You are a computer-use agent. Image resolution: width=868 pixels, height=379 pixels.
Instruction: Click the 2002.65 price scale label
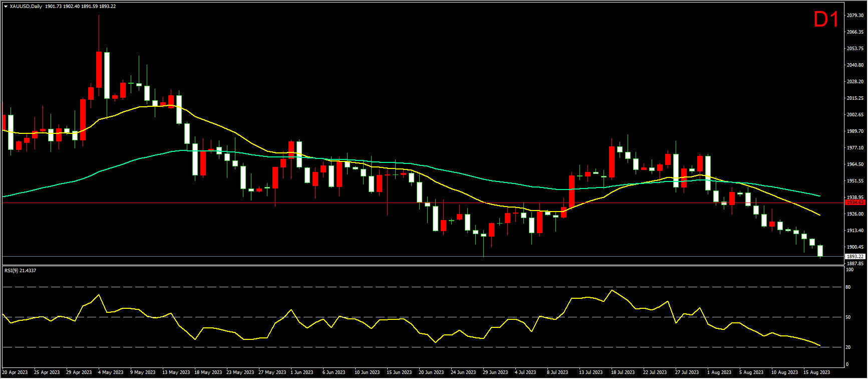[855, 115]
